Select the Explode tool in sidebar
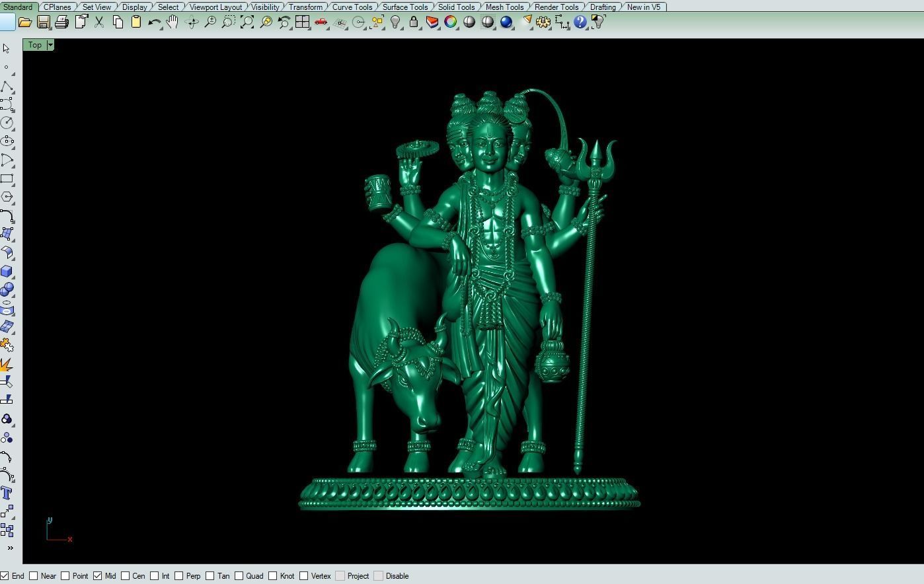924x584 pixels. [7, 364]
